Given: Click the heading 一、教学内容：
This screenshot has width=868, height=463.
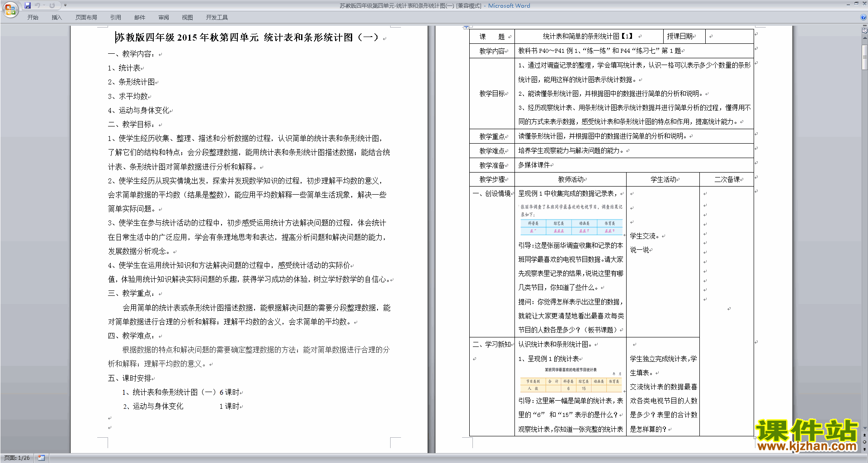Looking at the screenshot, I should (x=131, y=54).
